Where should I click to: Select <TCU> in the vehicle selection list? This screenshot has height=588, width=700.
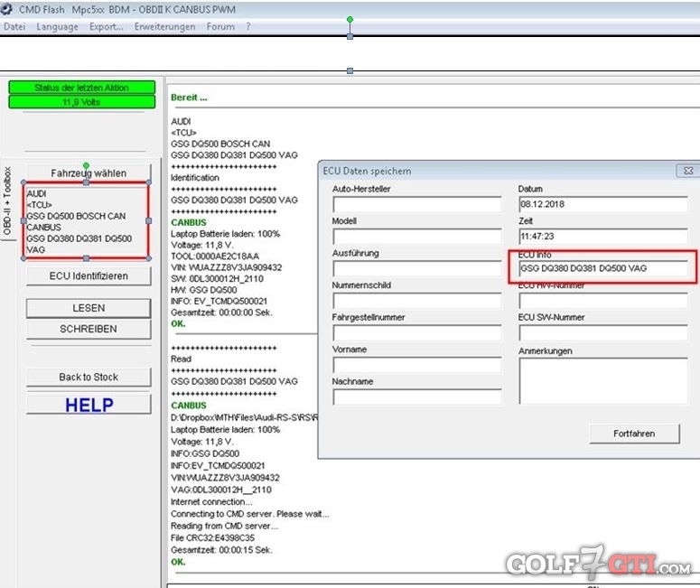click(x=39, y=204)
